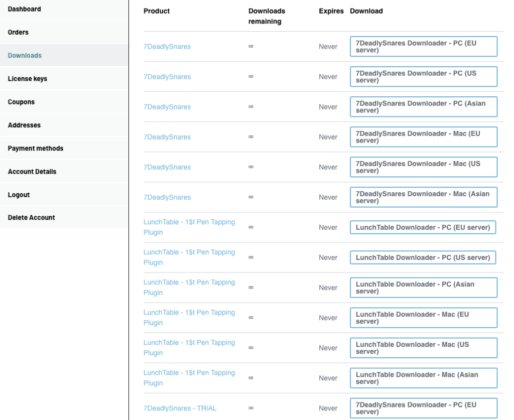Open the Coupons page
514x420 pixels.
coord(22,102)
